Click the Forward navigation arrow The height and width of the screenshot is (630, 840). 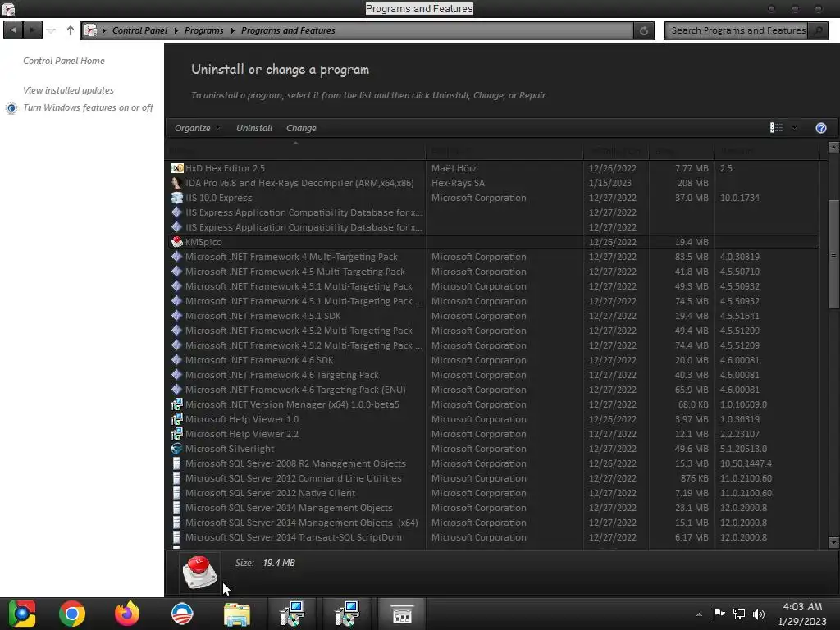(x=33, y=30)
